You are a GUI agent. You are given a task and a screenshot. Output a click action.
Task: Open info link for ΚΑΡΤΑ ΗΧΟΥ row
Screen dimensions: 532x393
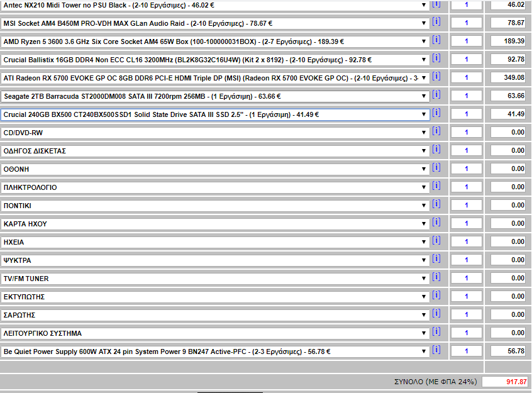tap(436, 223)
